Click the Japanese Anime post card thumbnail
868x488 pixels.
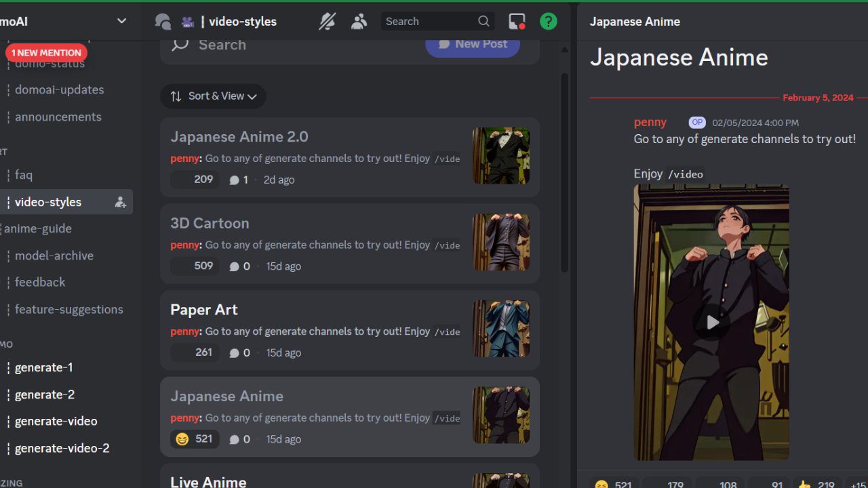pyautogui.click(x=501, y=415)
